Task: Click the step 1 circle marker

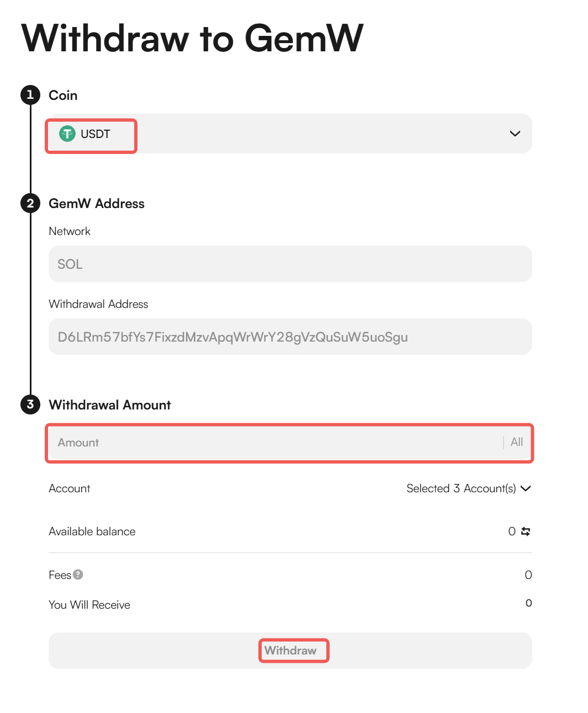Action: click(30, 95)
